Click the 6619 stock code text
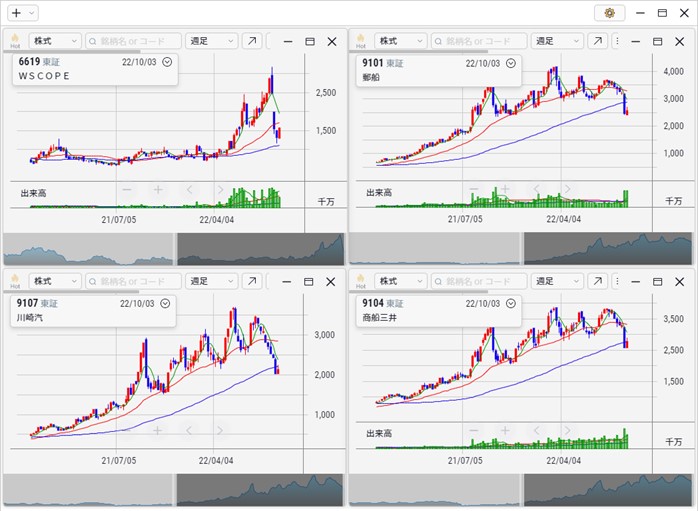The height and width of the screenshot is (511, 698). [29, 61]
